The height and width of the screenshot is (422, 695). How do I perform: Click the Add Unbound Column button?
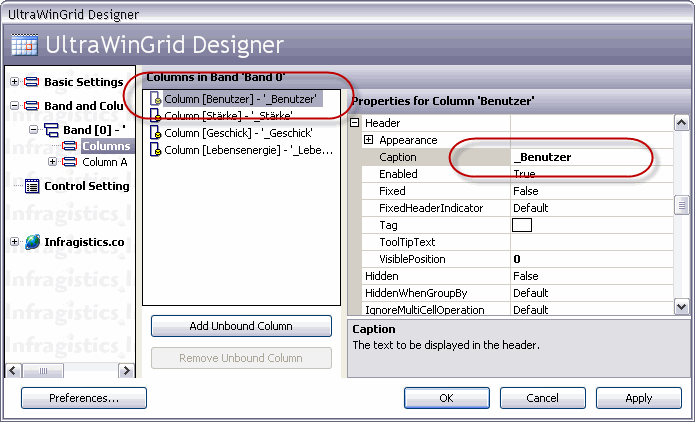coord(241,326)
